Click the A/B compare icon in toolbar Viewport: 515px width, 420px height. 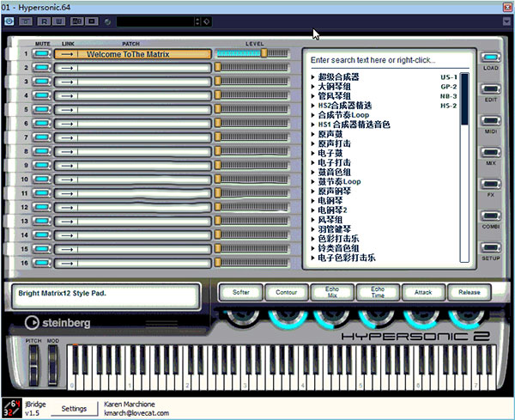77,21
